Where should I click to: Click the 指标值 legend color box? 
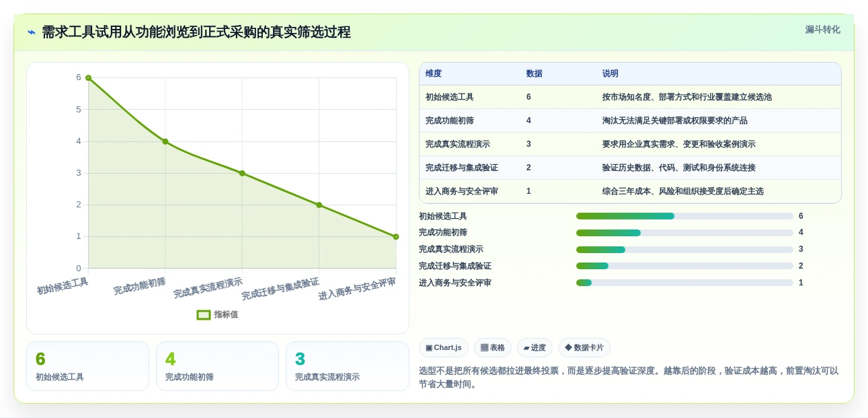point(204,314)
